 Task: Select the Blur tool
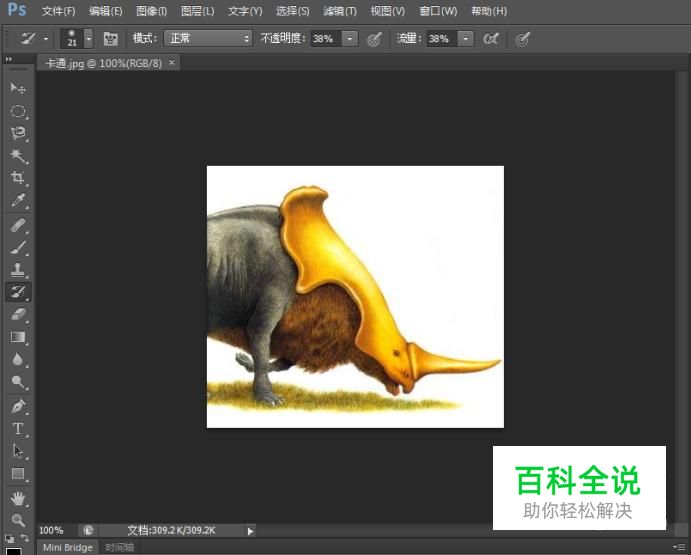coord(18,359)
